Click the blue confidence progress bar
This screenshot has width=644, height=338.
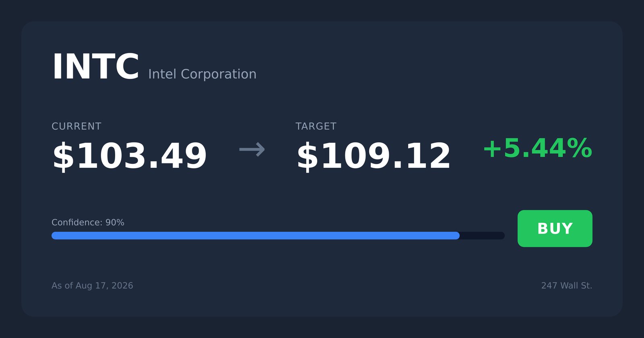click(256, 235)
